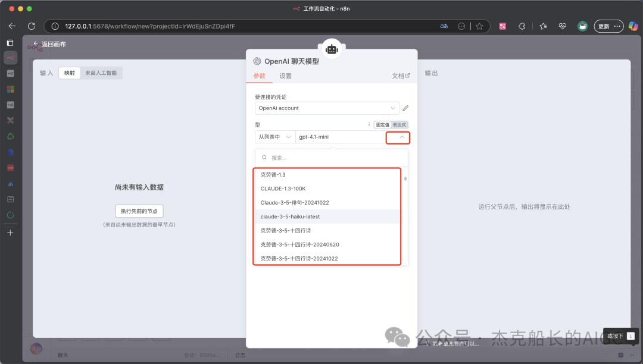Open the blue triangle sidebar tab
Image resolution: width=643 pixels, height=364 pixels.
coord(11,183)
